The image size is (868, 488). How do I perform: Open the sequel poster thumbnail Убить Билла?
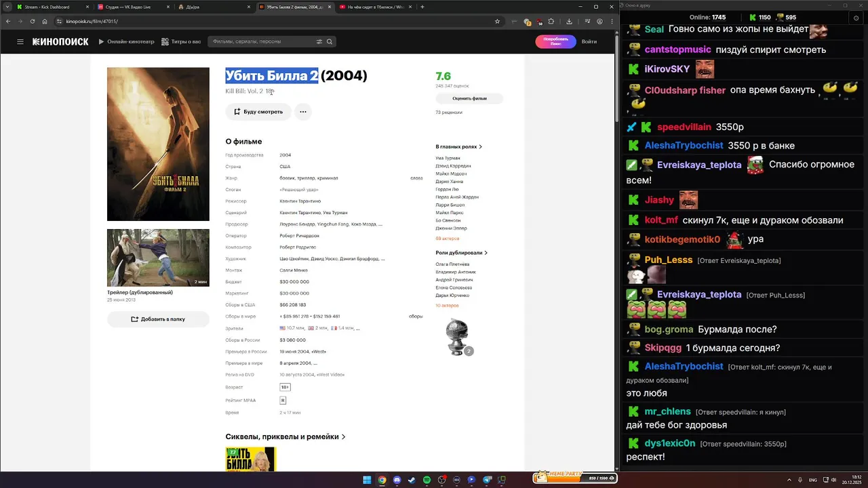coord(251,459)
